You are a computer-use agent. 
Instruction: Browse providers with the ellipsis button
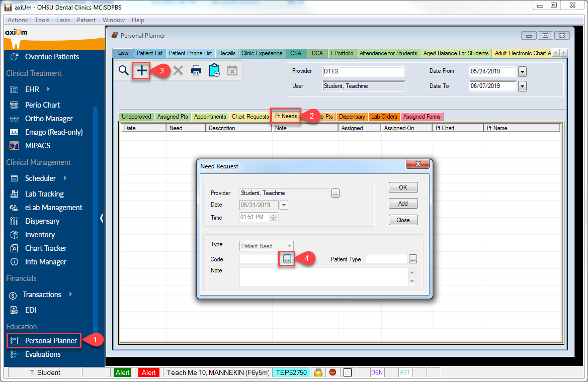point(335,193)
